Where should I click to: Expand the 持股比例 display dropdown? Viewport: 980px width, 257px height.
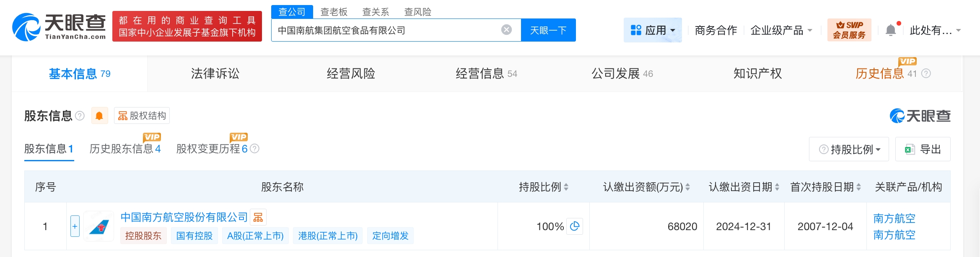[x=849, y=149]
